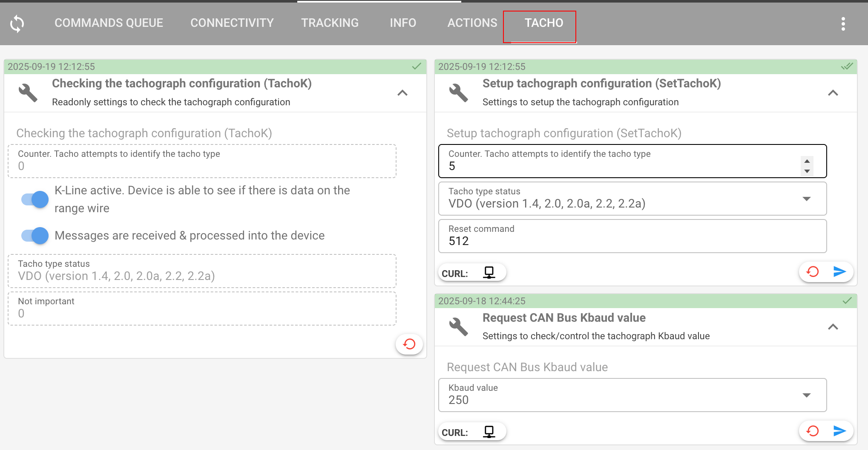Screen dimensions: 868x450
Task: Open the three-dot overflow menu
Action: click(x=843, y=24)
